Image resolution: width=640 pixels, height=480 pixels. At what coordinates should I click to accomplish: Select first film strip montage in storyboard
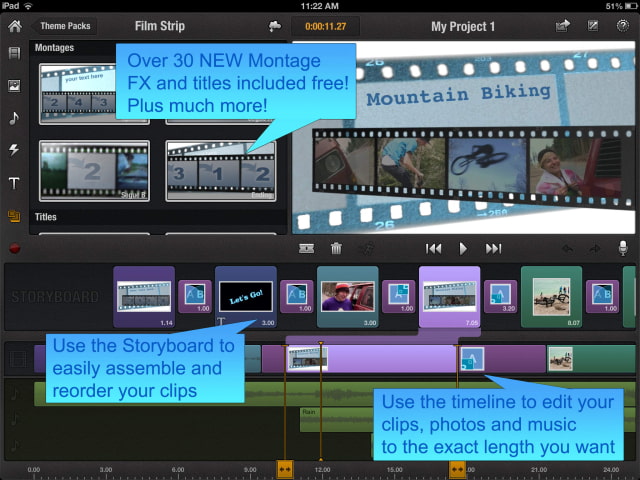point(144,297)
